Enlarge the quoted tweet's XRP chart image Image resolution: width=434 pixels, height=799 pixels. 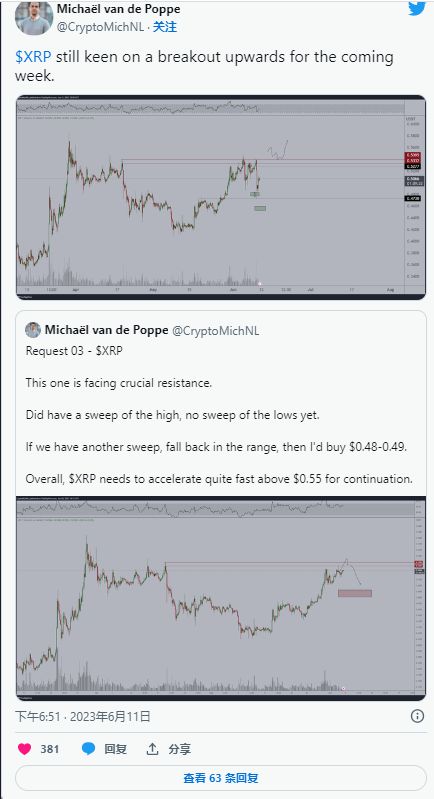pyautogui.click(x=221, y=598)
